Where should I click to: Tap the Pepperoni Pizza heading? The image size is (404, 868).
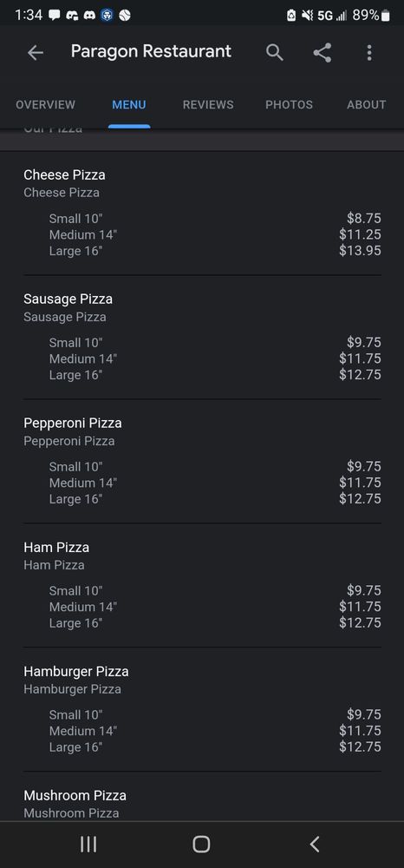[73, 423]
